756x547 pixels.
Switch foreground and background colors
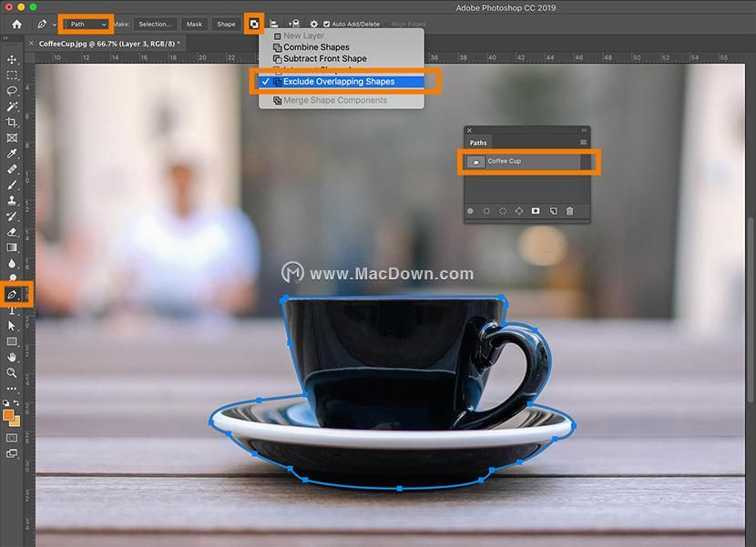tap(17, 402)
